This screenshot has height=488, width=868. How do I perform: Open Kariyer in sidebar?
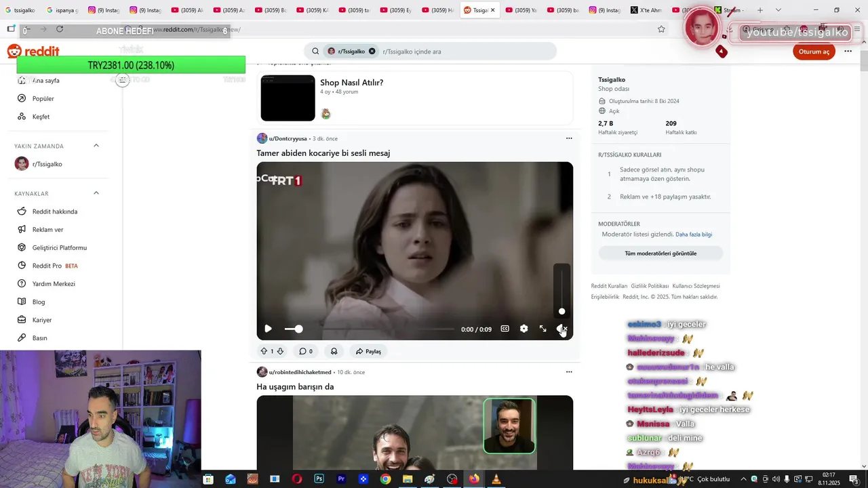click(x=42, y=320)
